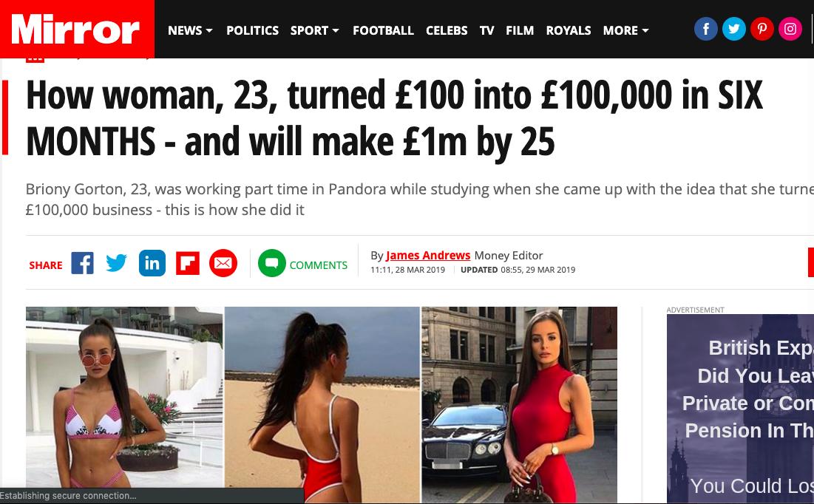Screen dimensions: 814x504
Task: Go to the POLITICS section
Action: tap(252, 30)
